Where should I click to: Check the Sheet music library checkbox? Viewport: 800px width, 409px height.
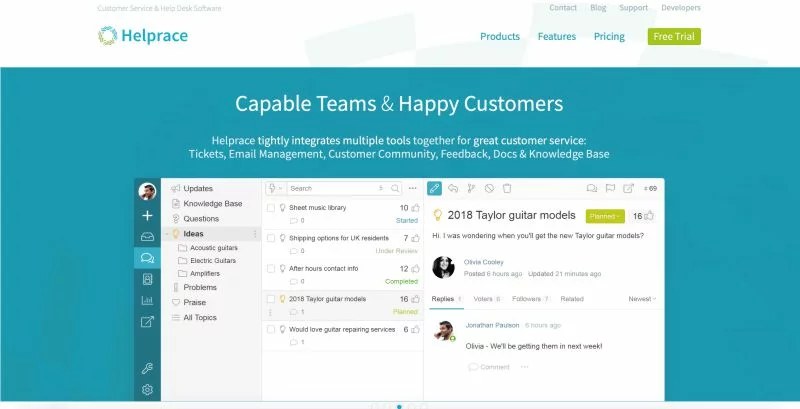pyautogui.click(x=271, y=208)
